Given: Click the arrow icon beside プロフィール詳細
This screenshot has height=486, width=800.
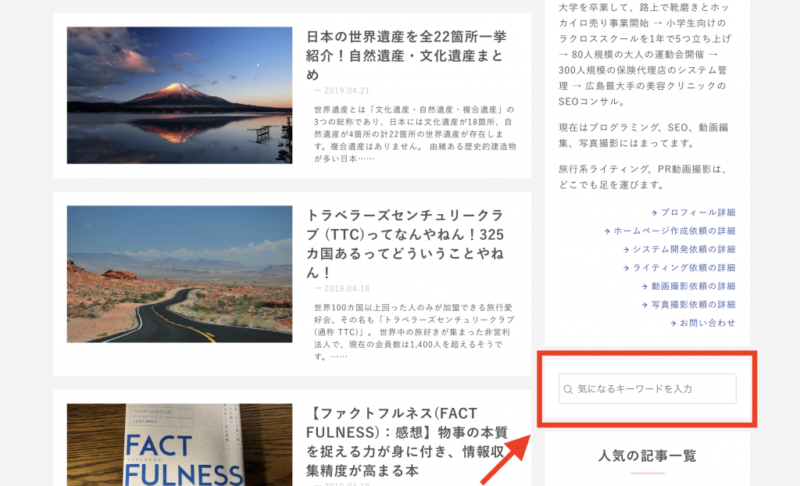Looking at the screenshot, I should click(x=654, y=213).
